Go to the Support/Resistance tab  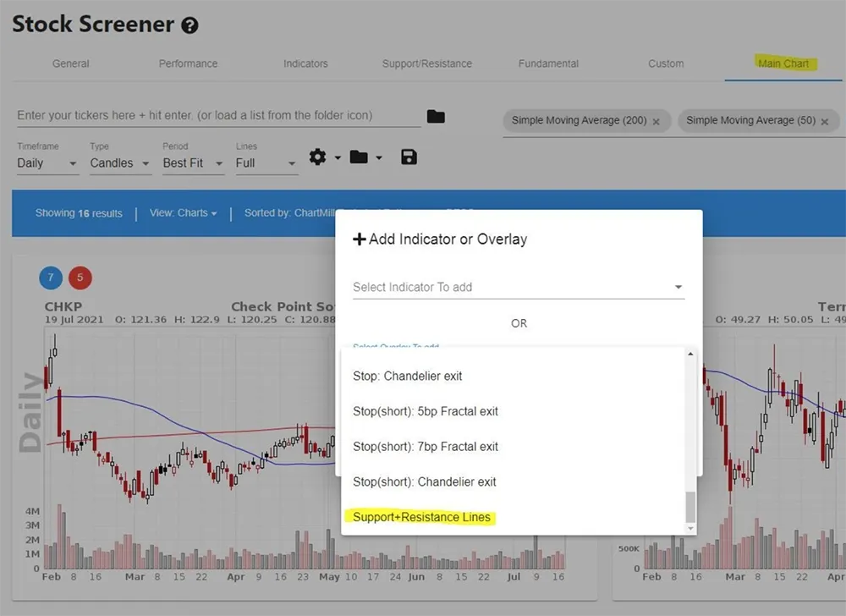[x=427, y=63]
